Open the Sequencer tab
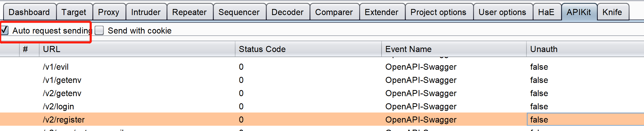 (240, 12)
